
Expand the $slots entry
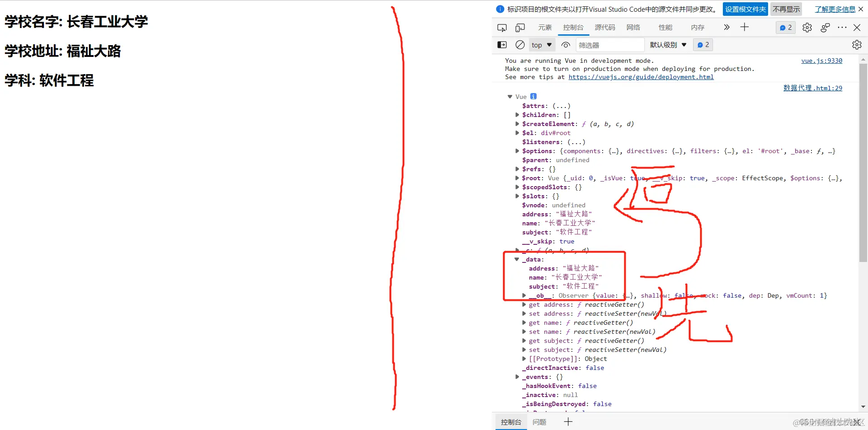(517, 196)
